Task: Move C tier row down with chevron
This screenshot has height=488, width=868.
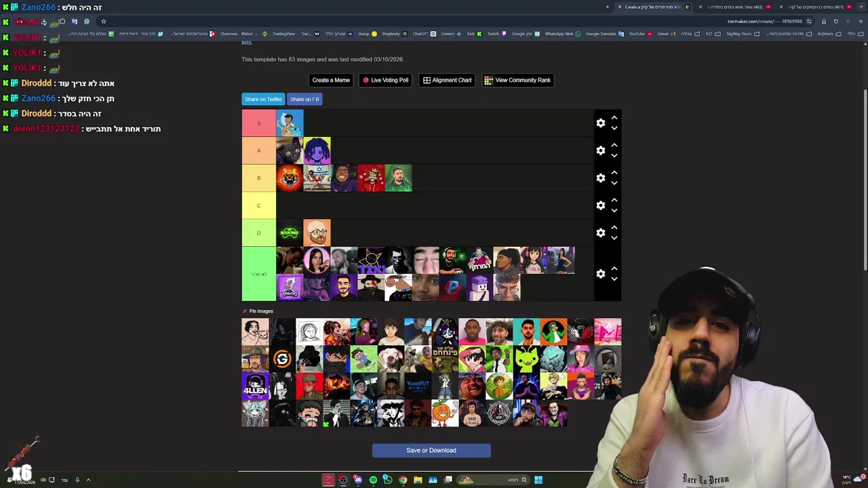Action: click(614, 211)
